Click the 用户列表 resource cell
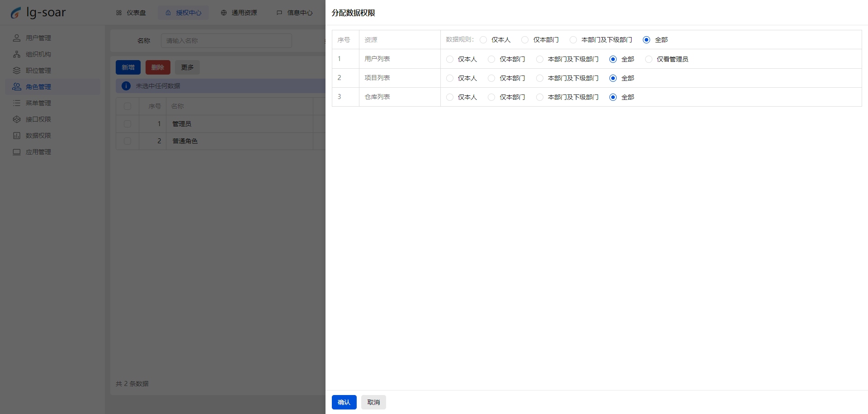Viewport: 868px width, 414px height. coord(400,59)
